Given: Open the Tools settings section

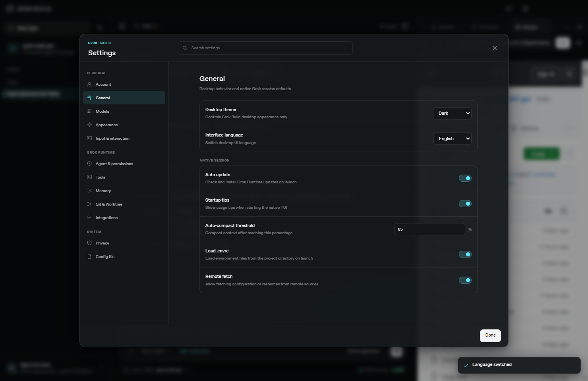Looking at the screenshot, I should click(124, 177).
